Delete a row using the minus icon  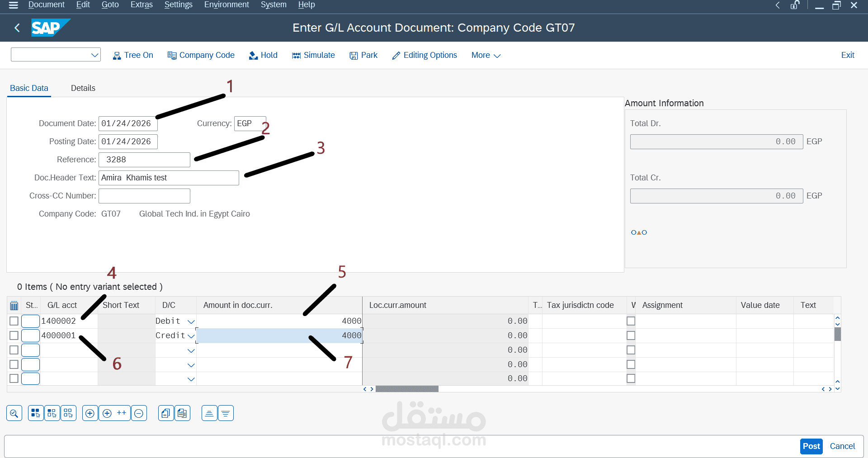[x=139, y=413]
